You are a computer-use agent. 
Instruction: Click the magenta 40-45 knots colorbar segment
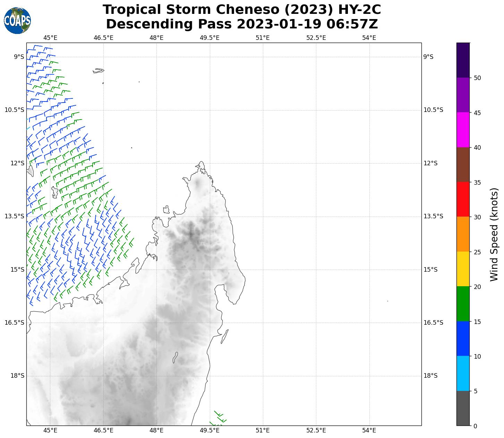pos(463,130)
